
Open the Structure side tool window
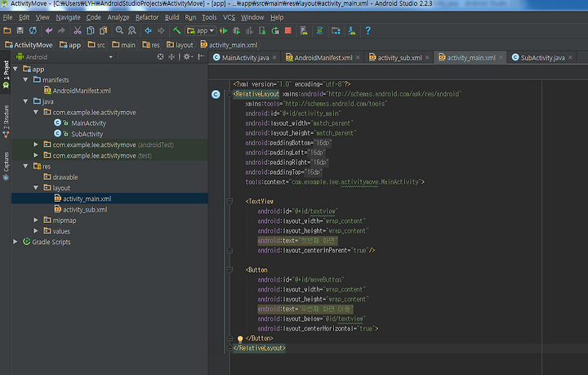point(6,121)
